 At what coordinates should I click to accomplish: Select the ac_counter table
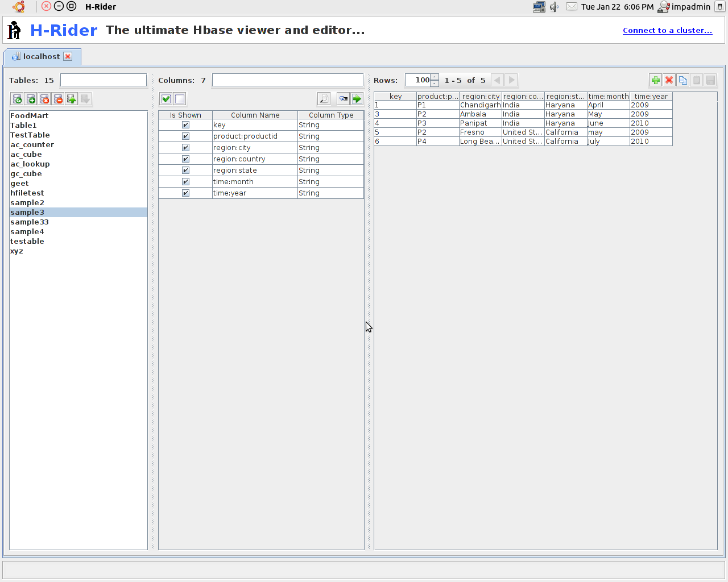78,145
